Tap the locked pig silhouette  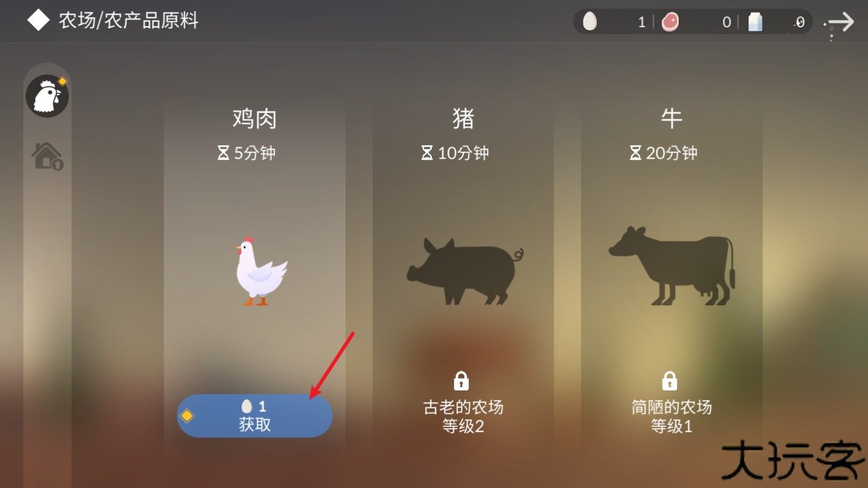click(464, 271)
